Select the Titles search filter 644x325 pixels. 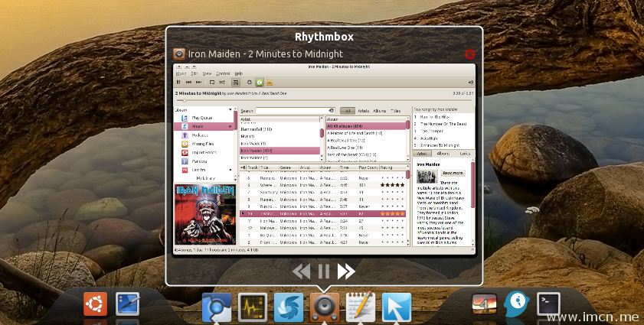pos(396,111)
